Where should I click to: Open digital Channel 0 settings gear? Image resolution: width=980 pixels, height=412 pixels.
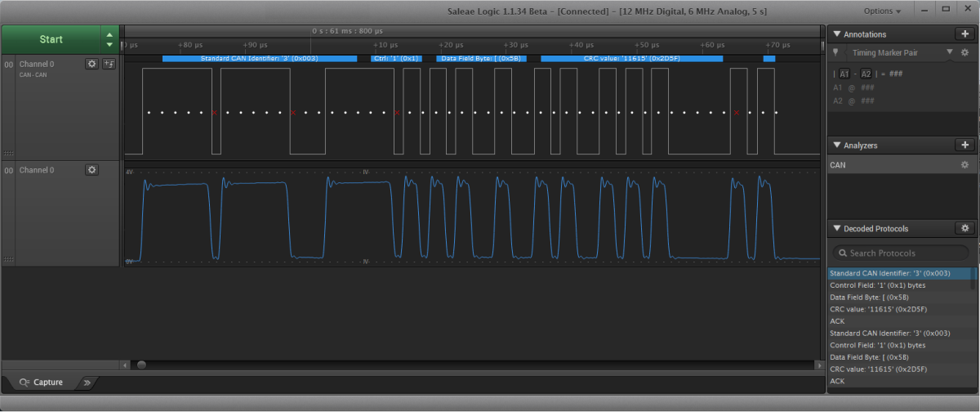[x=92, y=64]
